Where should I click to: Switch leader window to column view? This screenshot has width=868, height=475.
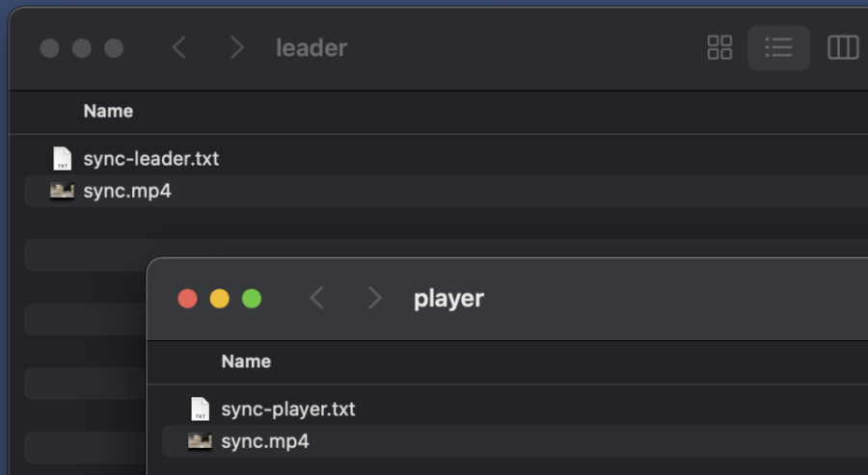click(843, 48)
